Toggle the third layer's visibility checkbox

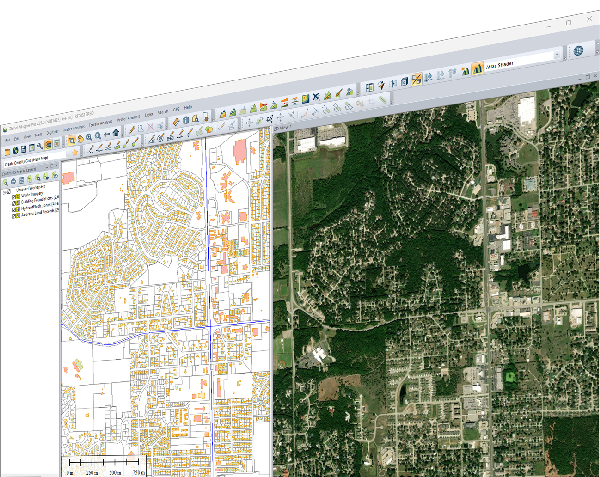click(13, 210)
